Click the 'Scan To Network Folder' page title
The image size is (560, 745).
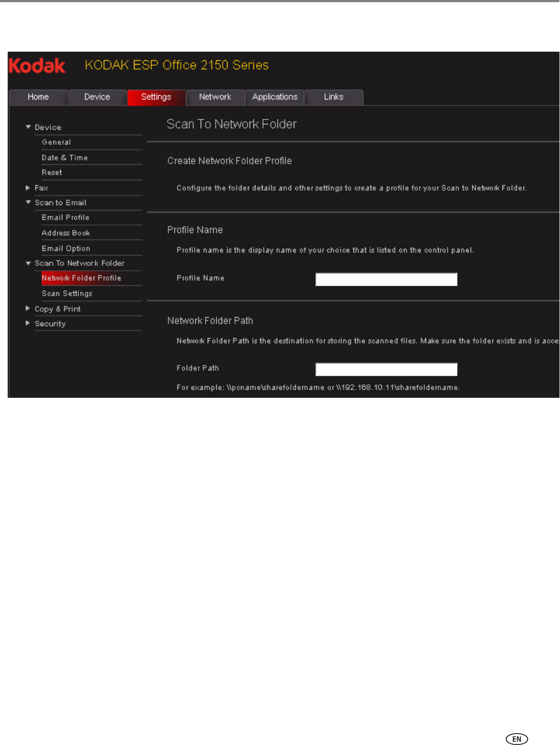pos(231,124)
